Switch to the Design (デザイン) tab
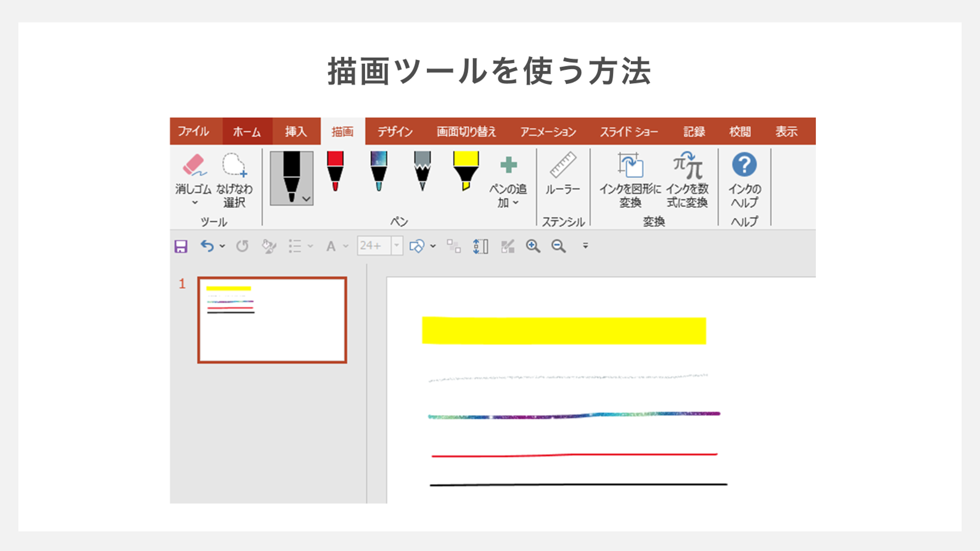This screenshot has width=980, height=551. [394, 132]
